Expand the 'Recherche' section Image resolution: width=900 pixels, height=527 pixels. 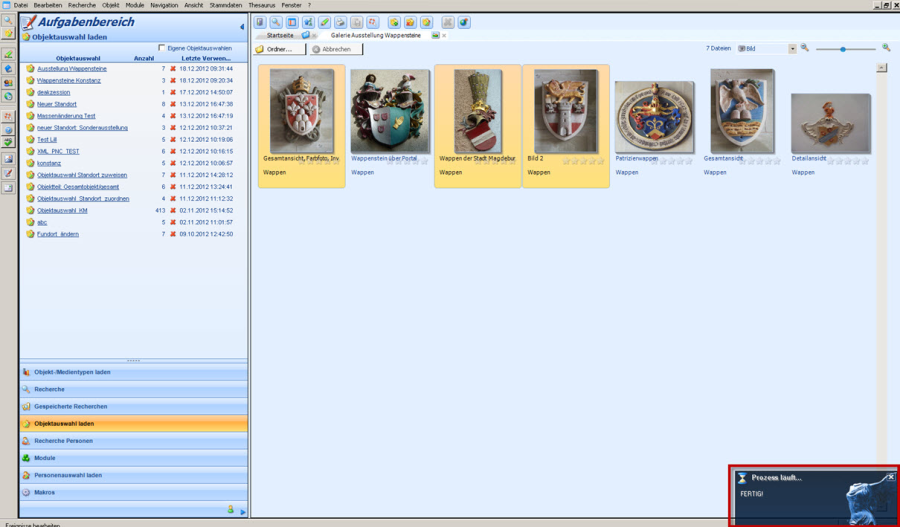pyautogui.click(x=134, y=389)
